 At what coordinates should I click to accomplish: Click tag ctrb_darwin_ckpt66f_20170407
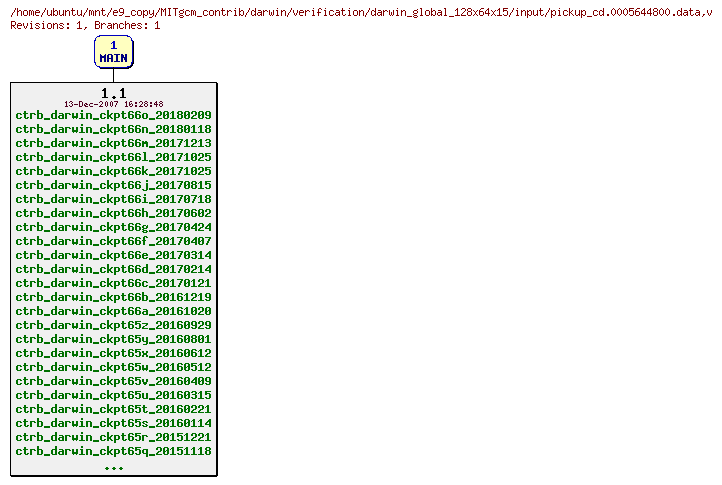(114, 241)
